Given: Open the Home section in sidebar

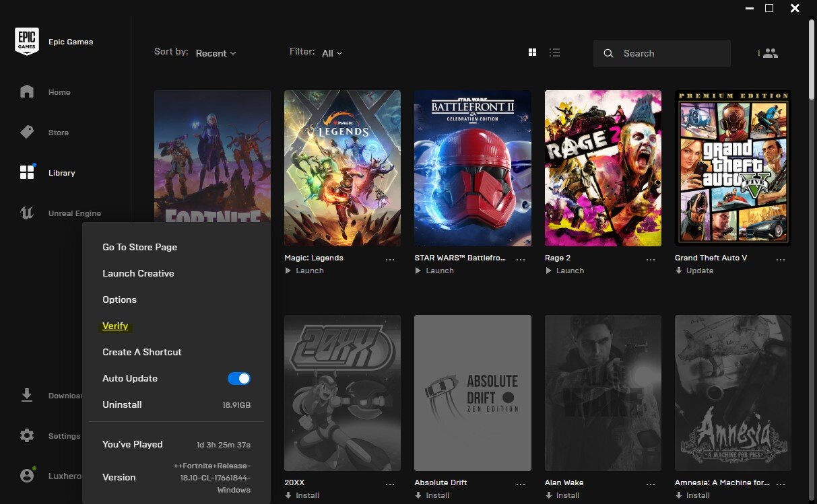Looking at the screenshot, I should click(27, 92).
